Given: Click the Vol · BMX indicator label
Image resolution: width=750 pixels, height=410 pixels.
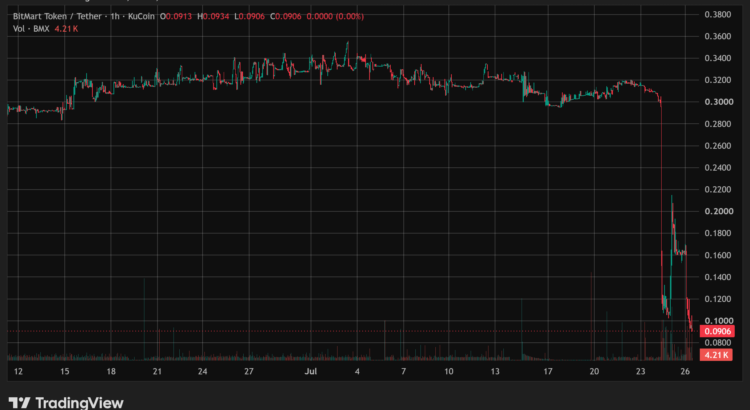Looking at the screenshot, I should point(31,29).
